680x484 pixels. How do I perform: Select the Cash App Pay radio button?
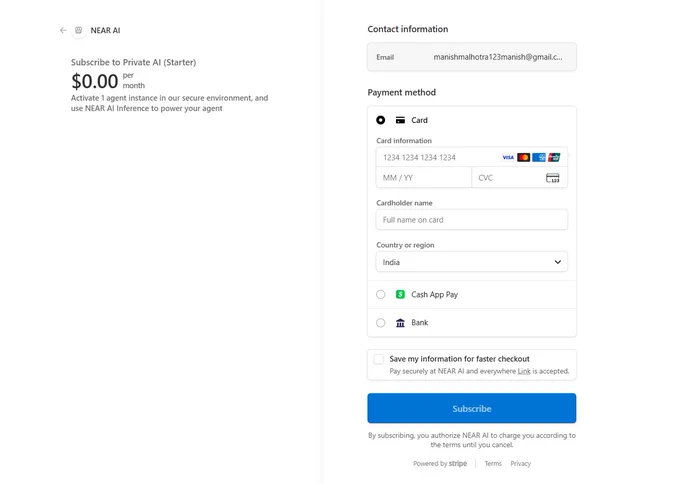pyautogui.click(x=381, y=294)
